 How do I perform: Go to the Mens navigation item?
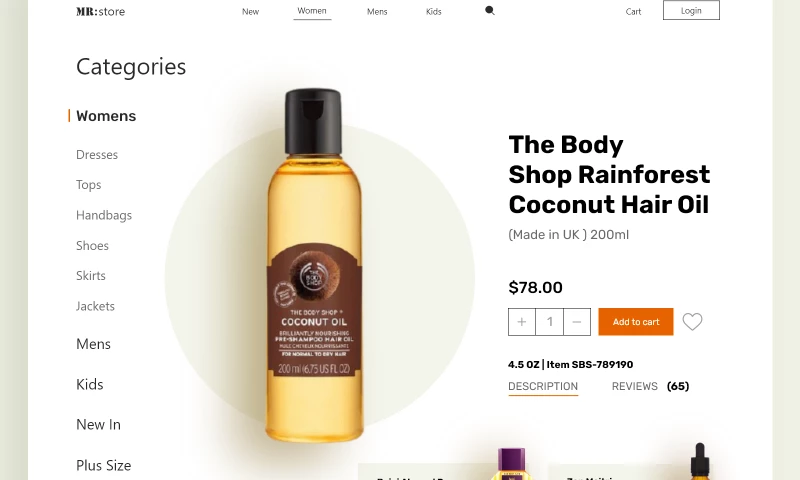click(x=377, y=11)
